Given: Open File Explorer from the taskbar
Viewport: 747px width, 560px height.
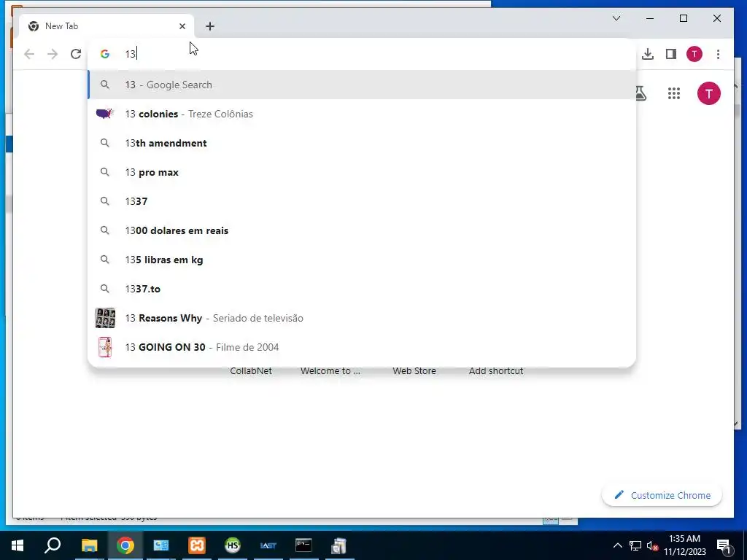Looking at the screenshot, I should (x=89, y=545).
